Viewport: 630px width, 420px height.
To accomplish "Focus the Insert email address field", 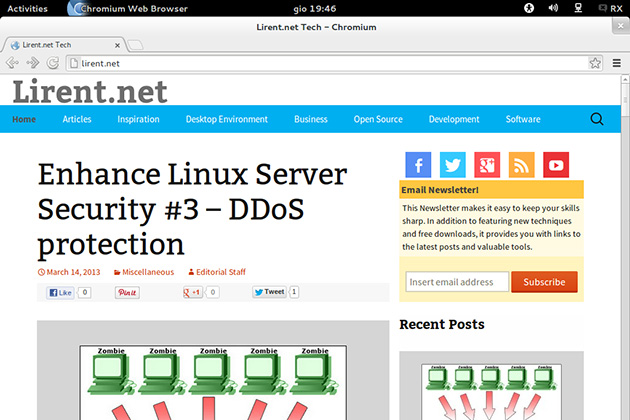I will [x=457, y=282].
